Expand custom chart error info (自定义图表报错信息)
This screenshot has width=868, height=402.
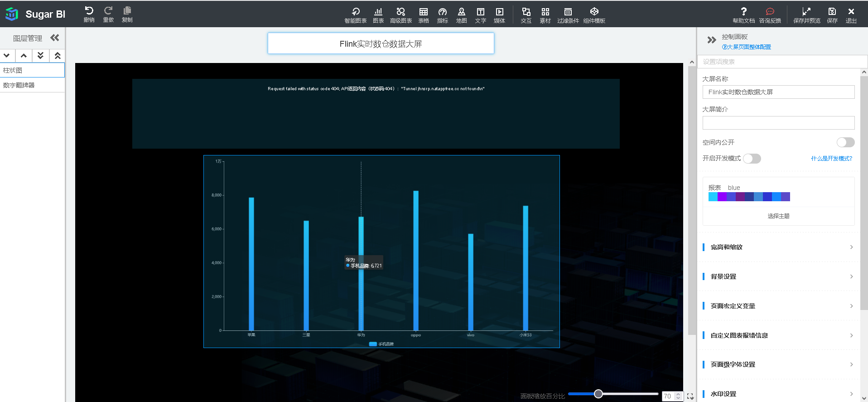pyautogui.click(x=778, y=335)
